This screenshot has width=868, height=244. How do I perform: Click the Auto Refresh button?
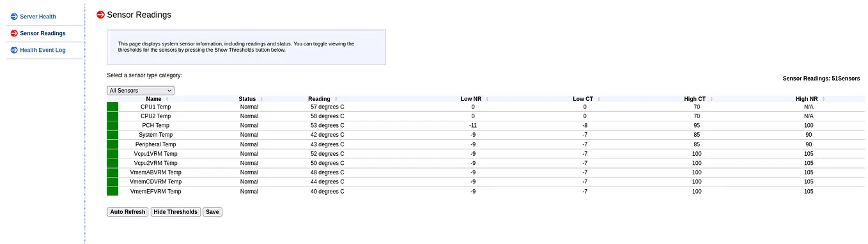[128, 211]
